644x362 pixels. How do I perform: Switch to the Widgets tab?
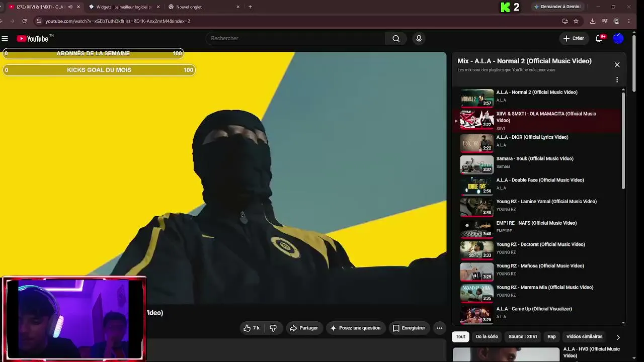click(124, 7)
